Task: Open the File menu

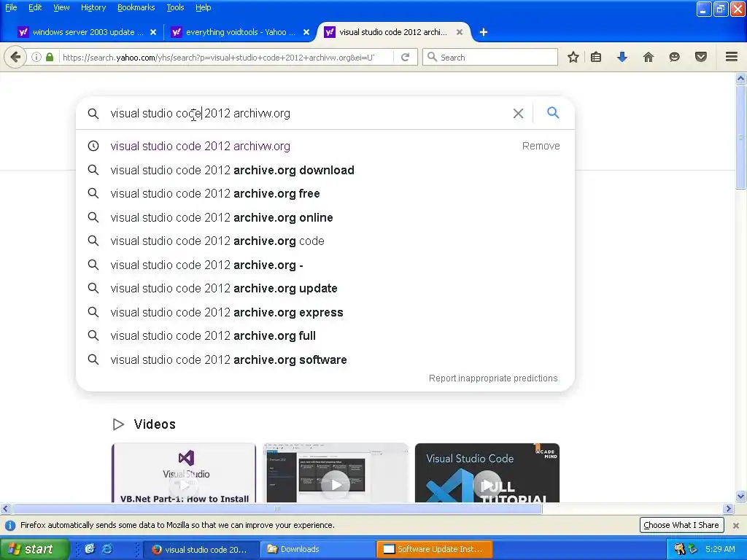Action: tap(11, 7)
